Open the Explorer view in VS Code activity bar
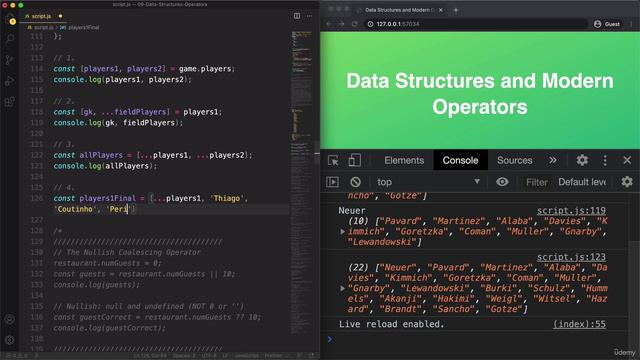Image resolution: width=640 pixels, height=360 pixels. [10, 19]
